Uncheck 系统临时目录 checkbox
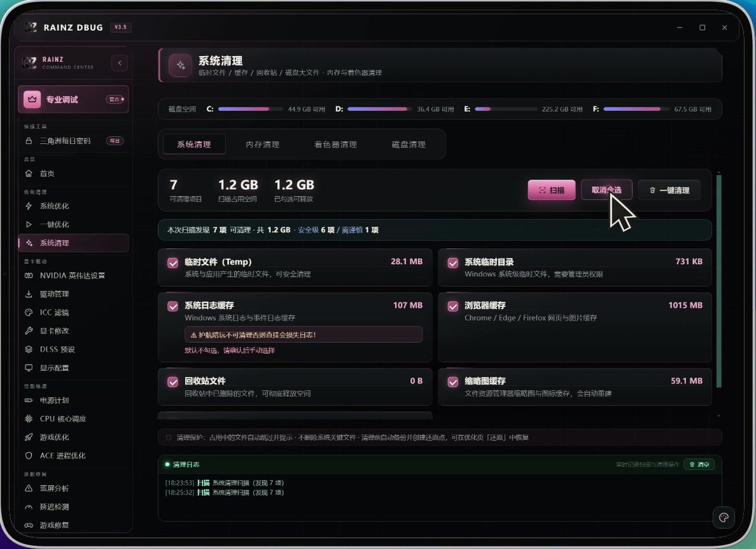 tap(453, 263)
